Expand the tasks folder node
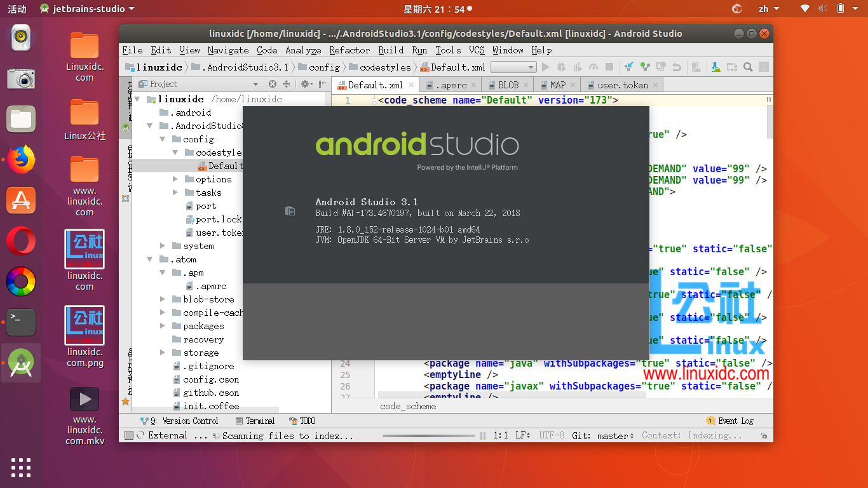The height and width of the screenshot is (488, 868). point(175,193)
